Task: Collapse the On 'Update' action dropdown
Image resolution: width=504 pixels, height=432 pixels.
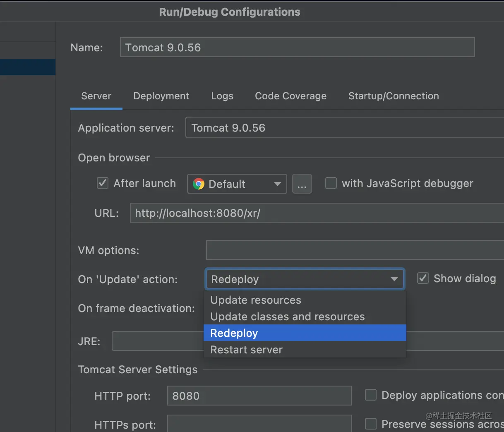Action: pos(394,279)
